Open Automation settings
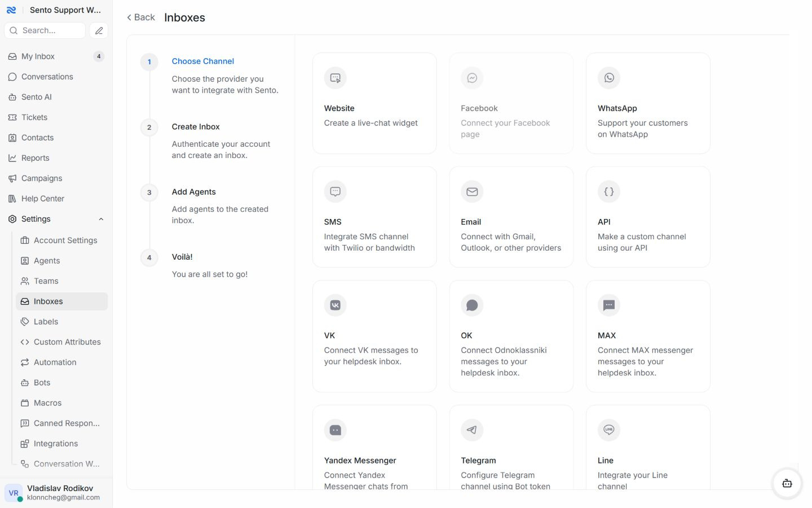The width and height of the screenshot is (812, 508). (62, 362)
